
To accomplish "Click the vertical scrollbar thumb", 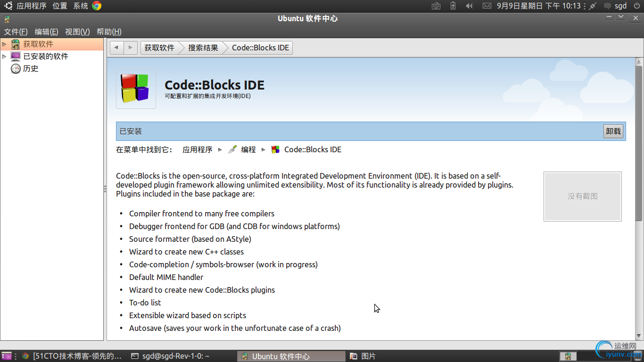I will click(639, 143).
